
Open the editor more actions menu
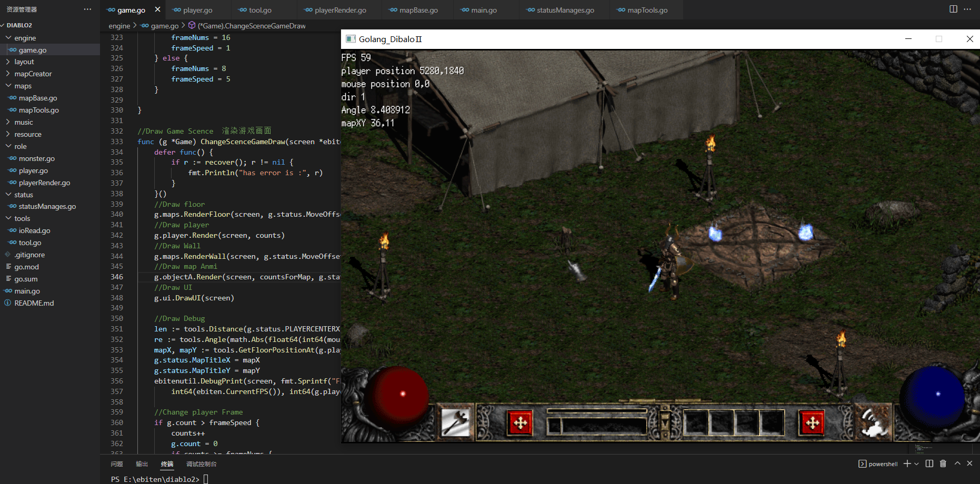tap(967, 9)
